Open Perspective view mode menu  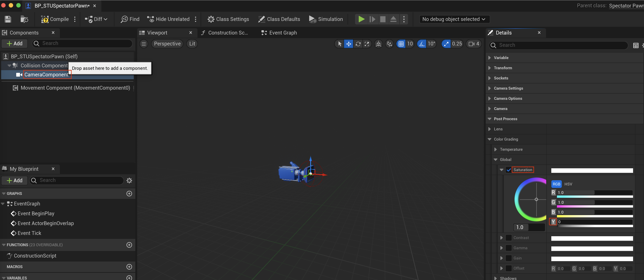(167, 44)
